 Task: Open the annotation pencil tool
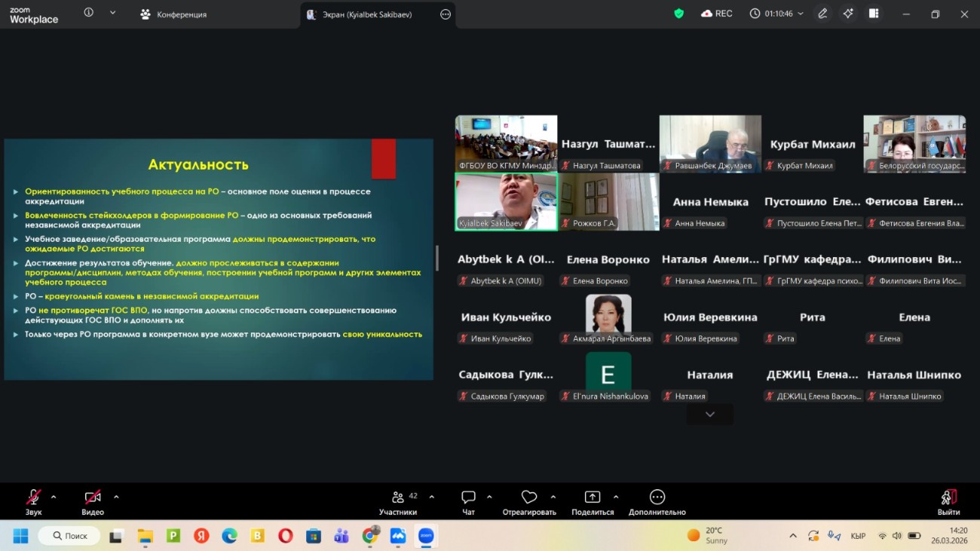pyautogui.click(x=822, y=14)
